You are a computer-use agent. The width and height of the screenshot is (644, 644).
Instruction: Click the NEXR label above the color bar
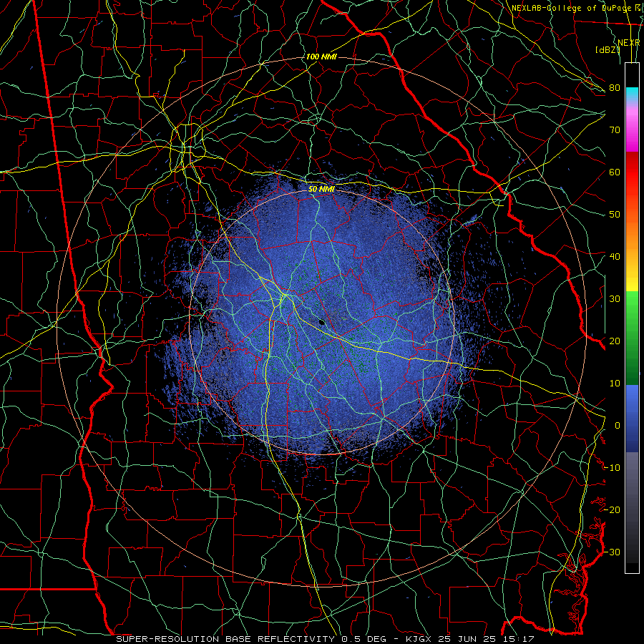629,43
